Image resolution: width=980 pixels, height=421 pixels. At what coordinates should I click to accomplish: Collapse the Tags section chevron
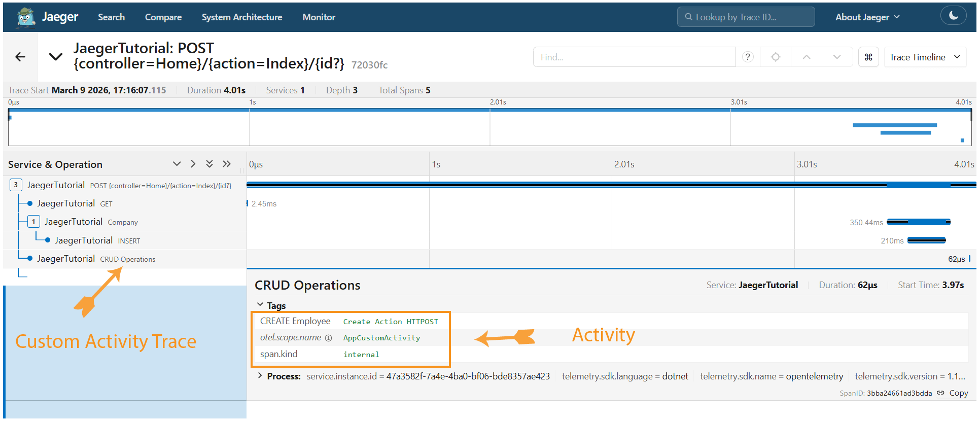tap(260, 305)
